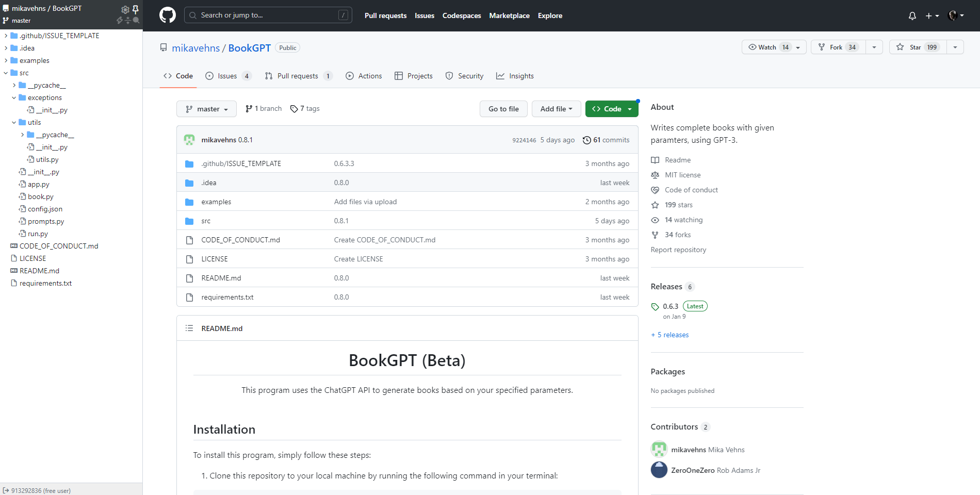Image resolution: width=980 pixels, height=495 pixels.
Task: Open the Star lists dropdown arrow
Action: (955, 47)
